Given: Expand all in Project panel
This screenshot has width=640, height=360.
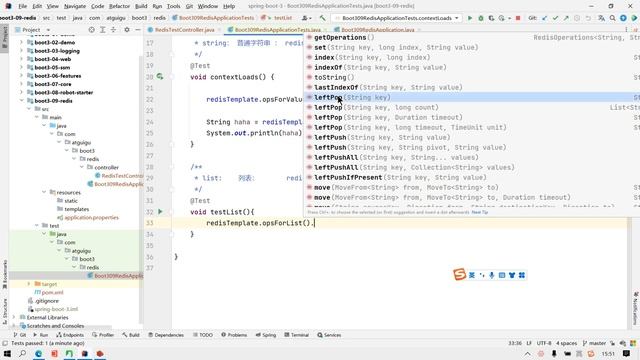Looking at the screenshot, I should coord(102,30).
